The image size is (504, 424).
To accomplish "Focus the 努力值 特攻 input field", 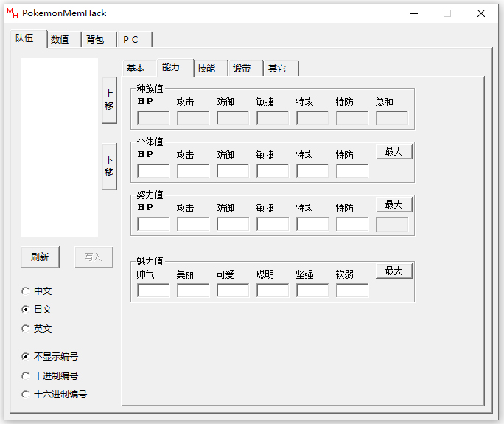I will 312,224.
